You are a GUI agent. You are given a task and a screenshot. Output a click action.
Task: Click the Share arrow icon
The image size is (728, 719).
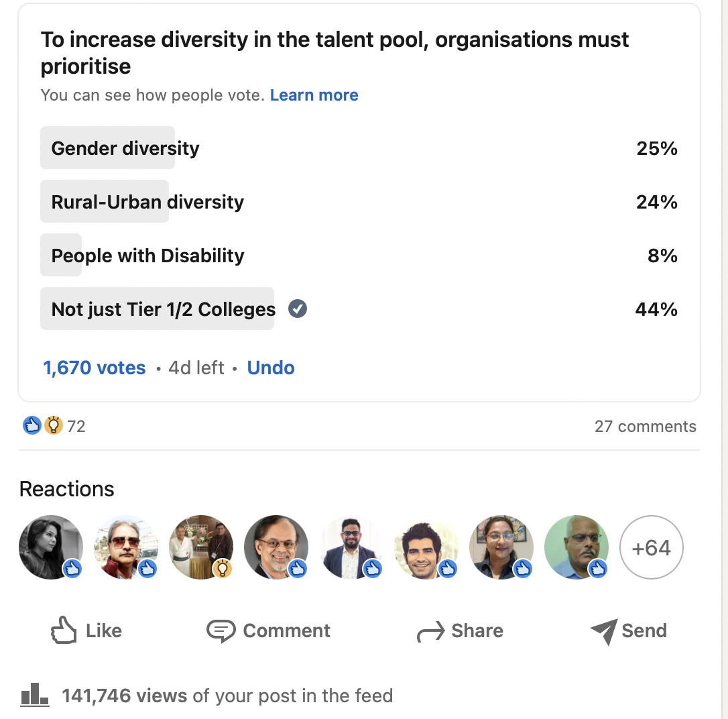coord(430,632)
